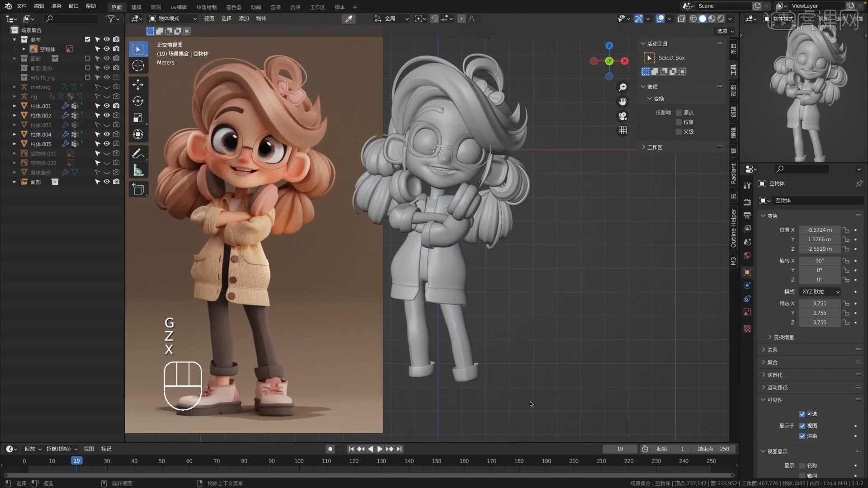868x488 pixels.
Task: Open the XYZ 欧拉 rotation mode dropdown
Action: (x=820, y=291)
